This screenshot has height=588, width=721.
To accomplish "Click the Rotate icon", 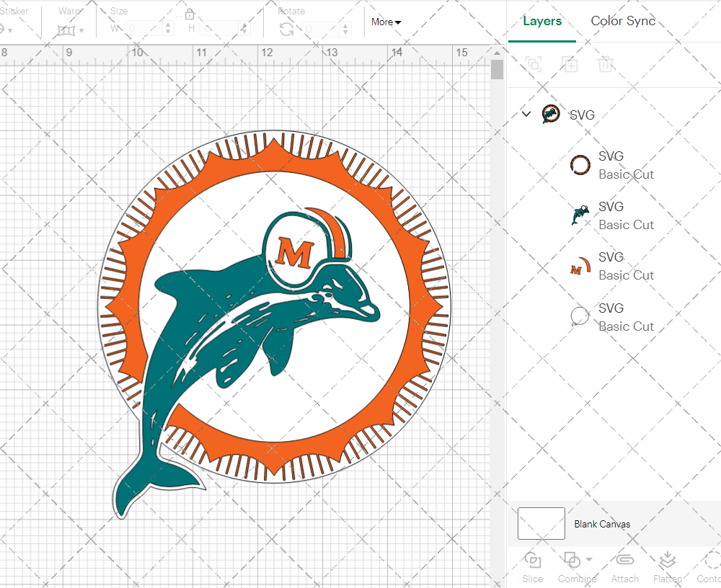I will coord(286,29).
